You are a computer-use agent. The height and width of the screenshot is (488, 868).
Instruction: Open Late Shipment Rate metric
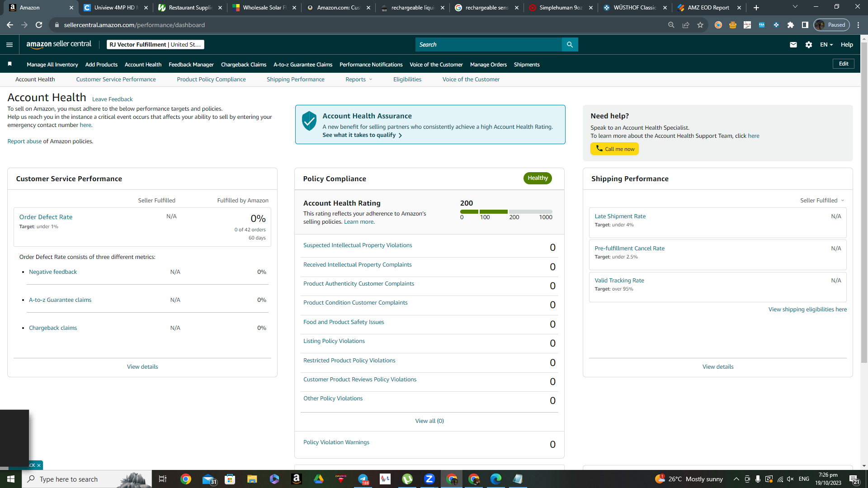pos(620,216)
